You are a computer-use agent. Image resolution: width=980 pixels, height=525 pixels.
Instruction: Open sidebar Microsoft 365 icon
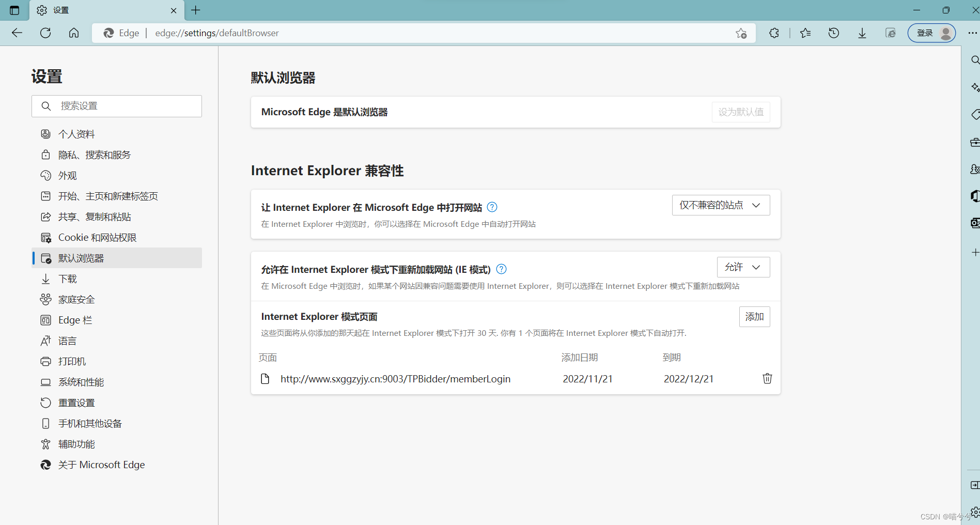(x=975, y=196)
